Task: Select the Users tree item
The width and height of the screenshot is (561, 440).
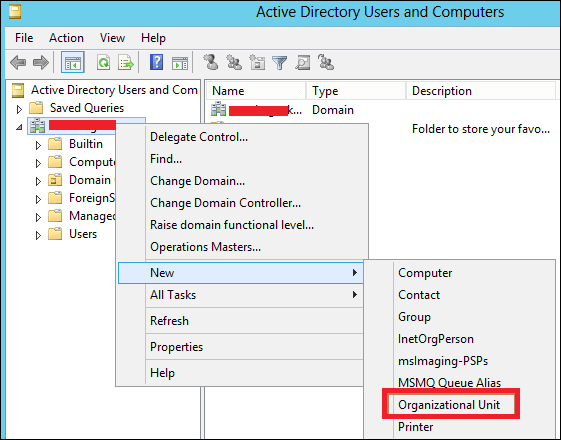Action: pyautogui.click(x=83, y=234)
